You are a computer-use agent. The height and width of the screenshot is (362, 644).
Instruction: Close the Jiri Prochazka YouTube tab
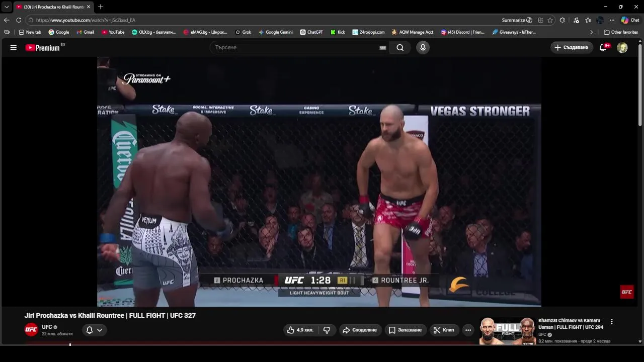click(89, 7)
